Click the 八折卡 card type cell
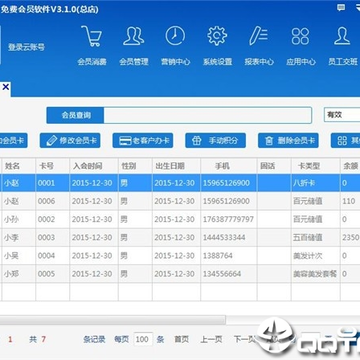 304,183
